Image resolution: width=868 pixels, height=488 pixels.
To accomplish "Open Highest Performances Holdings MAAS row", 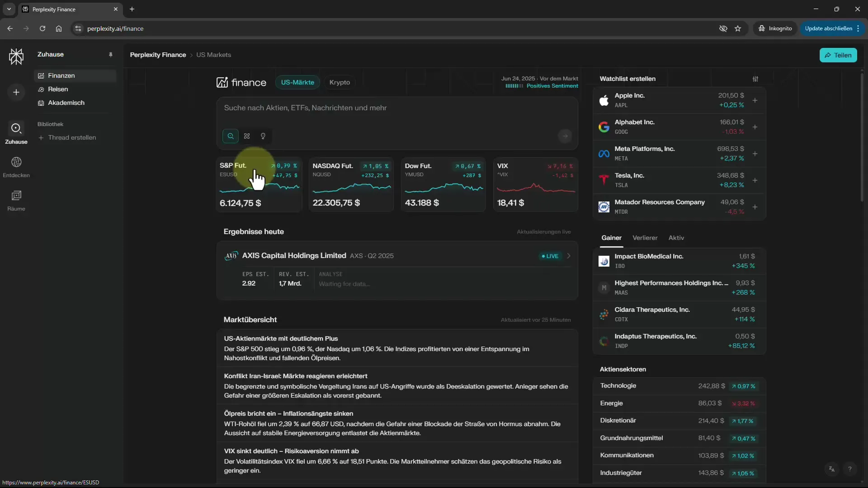I will point(679,288).
